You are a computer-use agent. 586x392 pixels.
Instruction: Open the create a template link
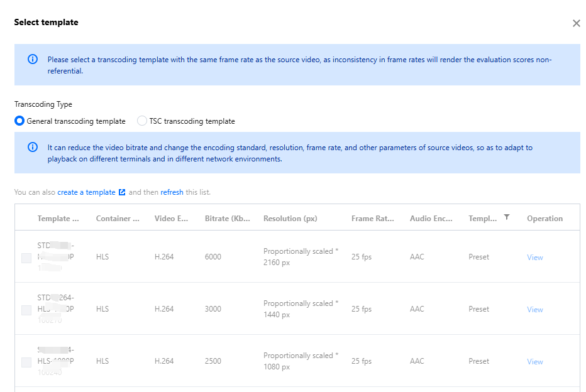[86, 192]
